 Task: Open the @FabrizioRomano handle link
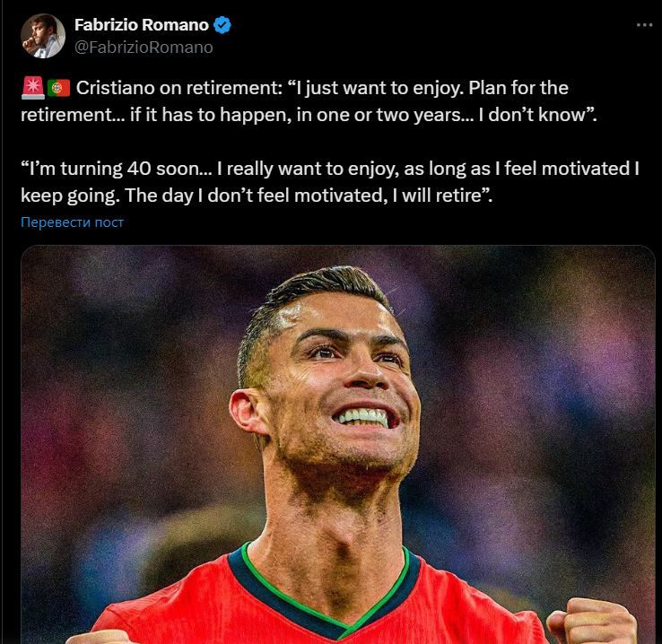(144, 48)
